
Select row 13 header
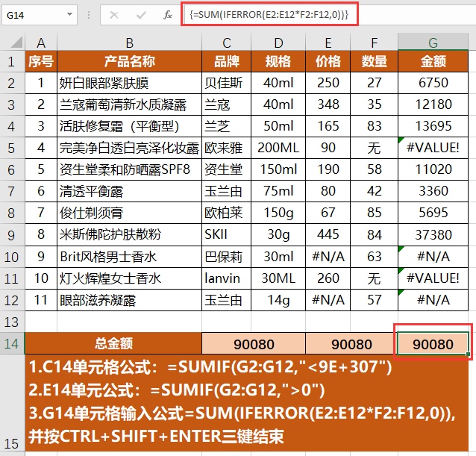[12, 322]
